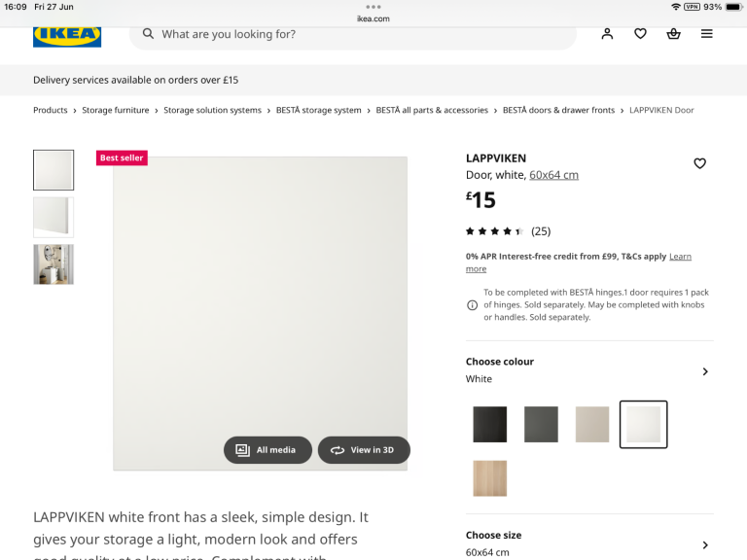
Task: Type in the search field
Action: [360, 34]
